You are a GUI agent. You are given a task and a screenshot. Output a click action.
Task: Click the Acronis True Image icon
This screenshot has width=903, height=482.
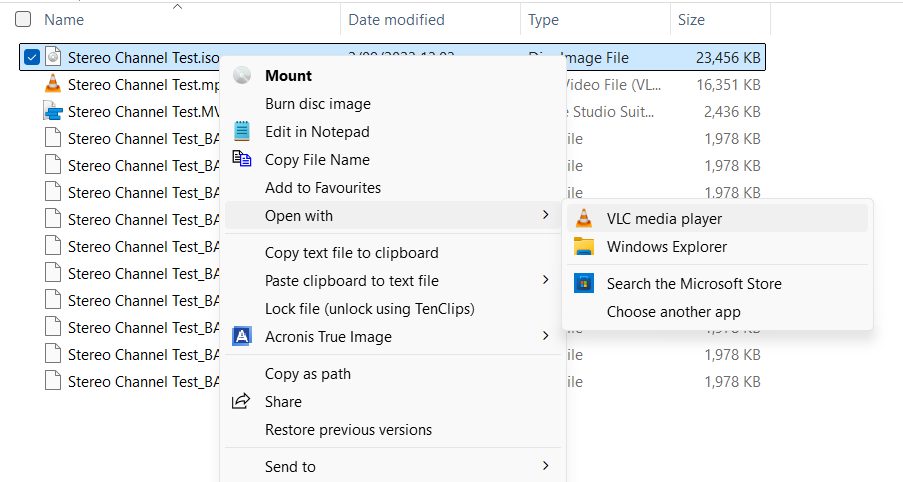pos(242,336)
